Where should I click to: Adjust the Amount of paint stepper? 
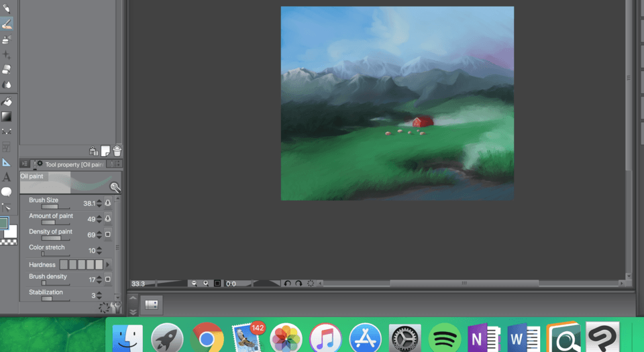[x=99, y=219]
